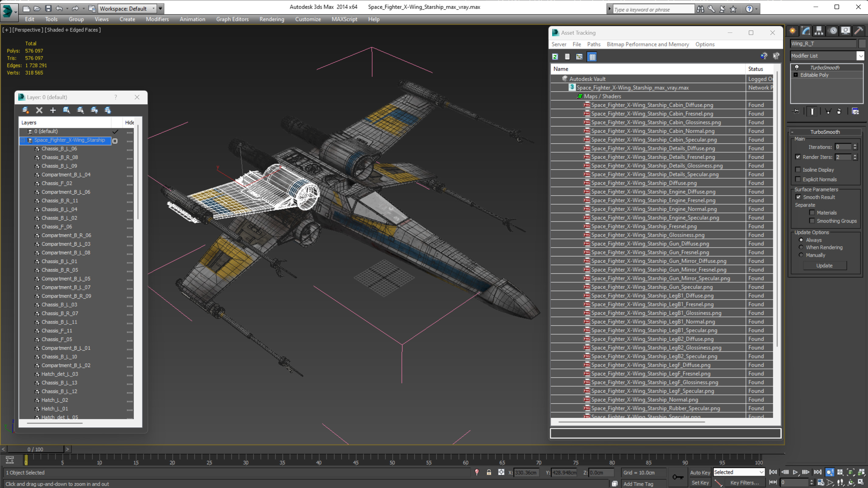Click the Undo arrow icon

(x=59, y=9)
